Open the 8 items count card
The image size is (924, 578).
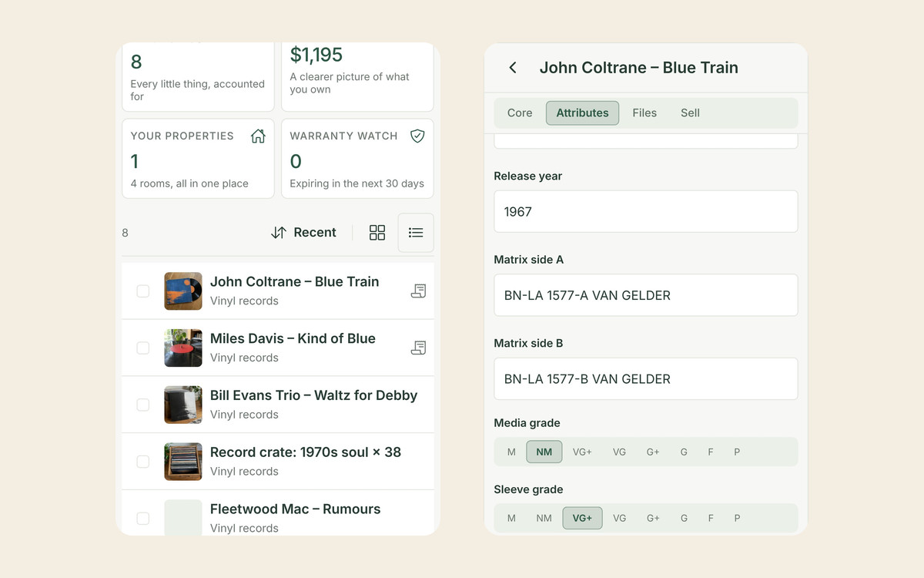tap(198, 76)
